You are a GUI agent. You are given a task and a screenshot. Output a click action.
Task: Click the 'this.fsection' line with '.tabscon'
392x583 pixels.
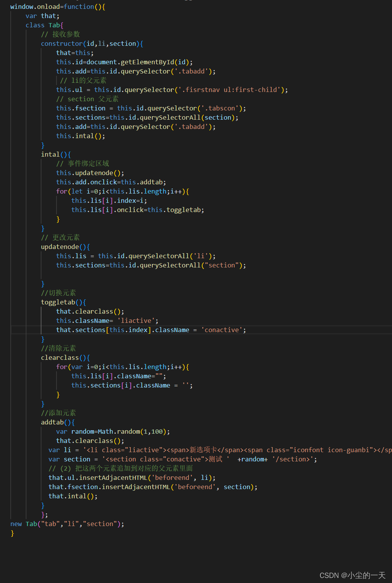[151, 108]
